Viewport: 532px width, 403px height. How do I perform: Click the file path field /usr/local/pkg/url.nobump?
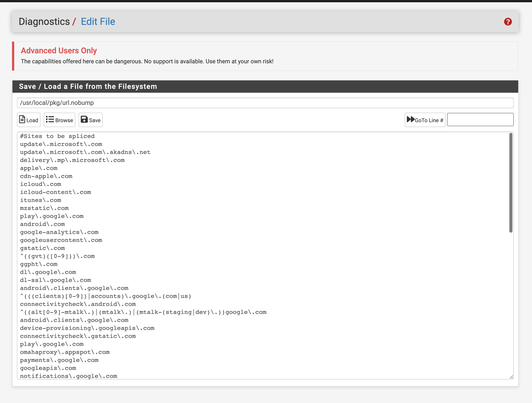tap(265, 103)
